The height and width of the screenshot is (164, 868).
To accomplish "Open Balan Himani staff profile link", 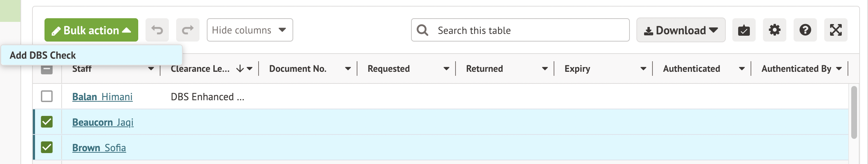I will click(102, 97).
